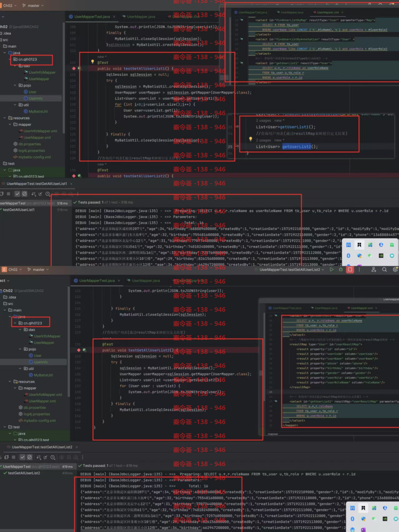Click NVIDIA icon in upper tray popup
The width and height of the screenshot is (399, 532).
coord(381,256)
